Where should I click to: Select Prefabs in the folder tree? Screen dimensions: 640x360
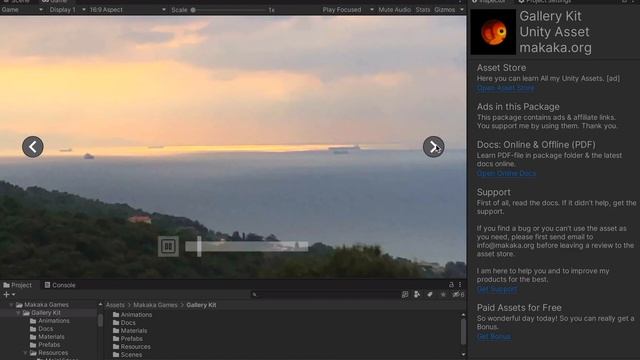tap(45, 344)
